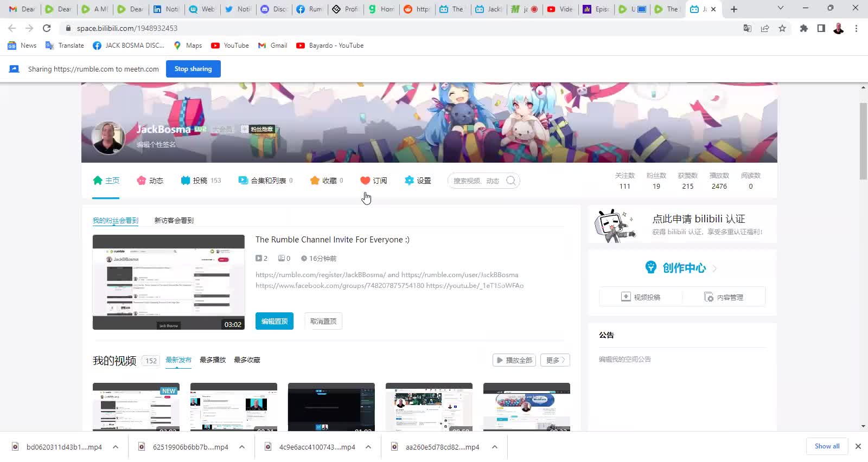This screenshot has height=462, width=868.
Task: Open The Rumble Channel Invite For Everyone title
Action: pyautogui.click(x=333, y=240)
